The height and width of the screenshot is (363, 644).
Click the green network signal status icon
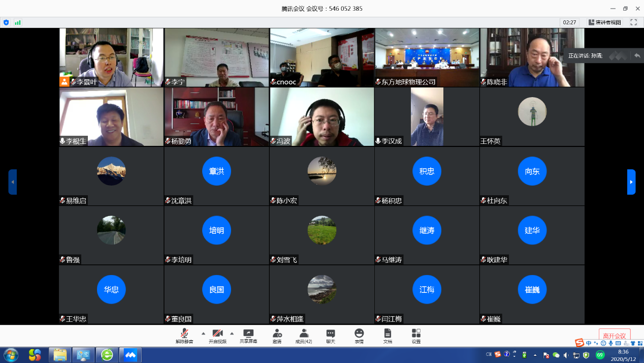click(18, 22)
